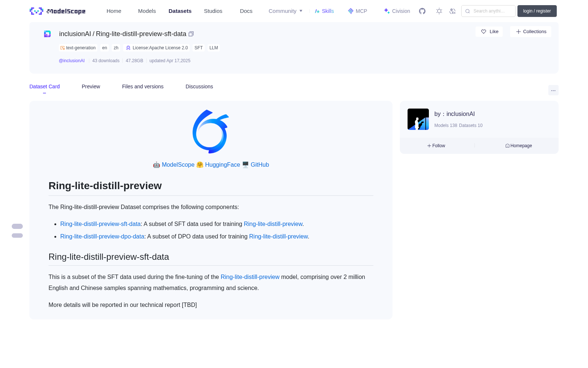Image resolution: width=588 pixels, height=368 pixels.
Task: Click the Ring logo image
Action: [x=211, y=131]
